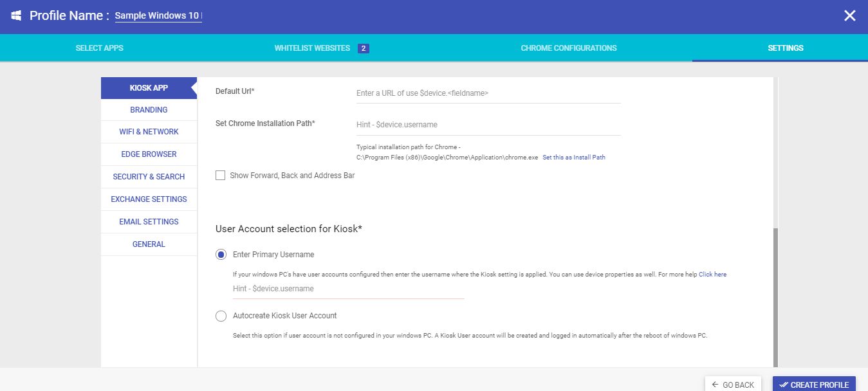This screenshot has width=868, height=391.
Task: Select Kiosk App in the sidebar
Action: (149, 88)
